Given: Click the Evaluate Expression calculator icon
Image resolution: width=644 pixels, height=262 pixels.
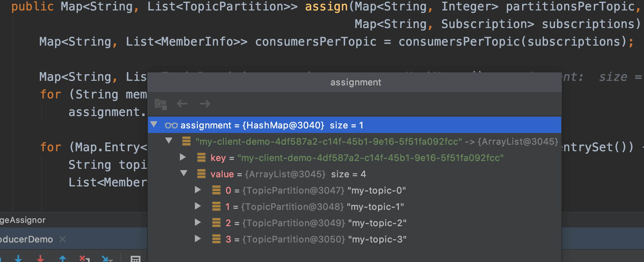Looking at the screenshot, I should [x=135, y=259].
